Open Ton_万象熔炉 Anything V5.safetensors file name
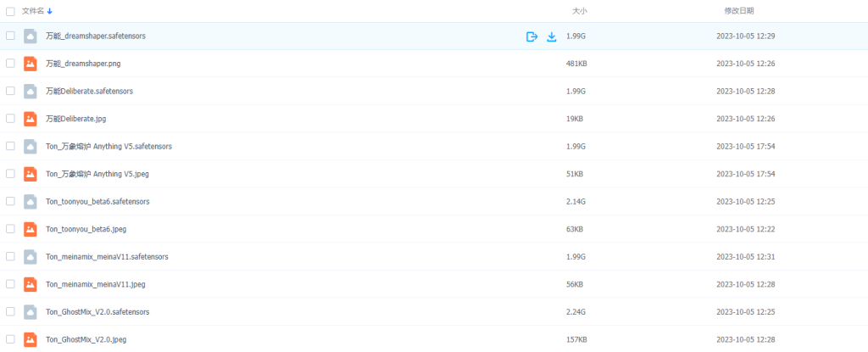 click(108, 147)
